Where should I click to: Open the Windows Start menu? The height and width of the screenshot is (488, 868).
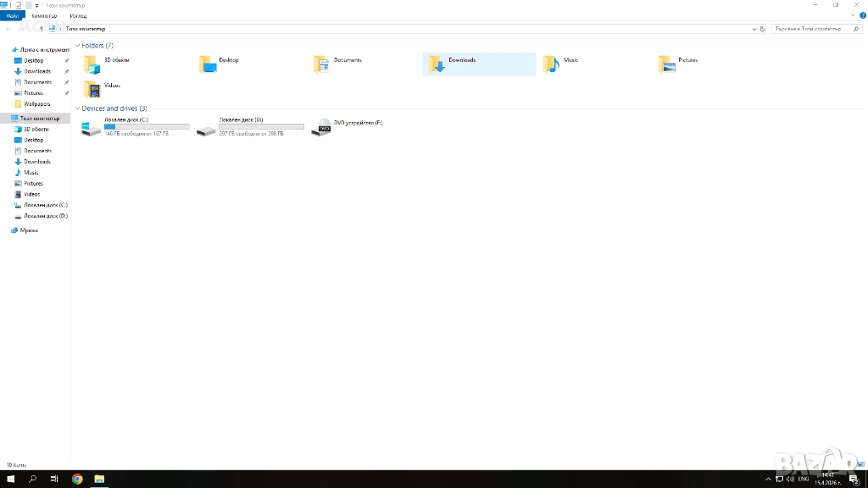(x=11, y=479)
